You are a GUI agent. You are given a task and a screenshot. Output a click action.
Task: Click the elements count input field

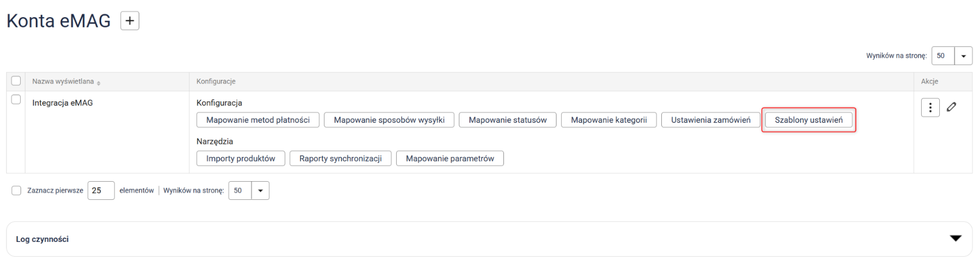101,191
